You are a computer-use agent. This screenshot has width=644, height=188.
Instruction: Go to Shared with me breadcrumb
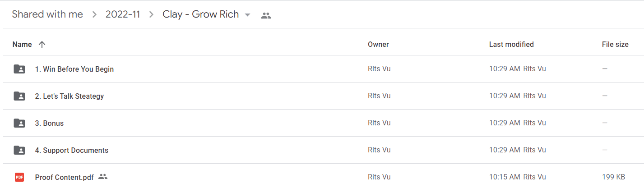[47, 14]
